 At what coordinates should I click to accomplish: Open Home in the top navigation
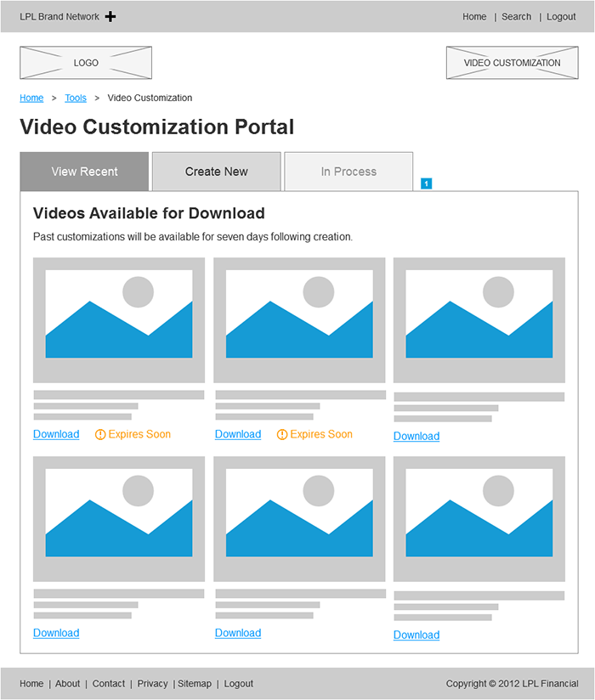474,16
